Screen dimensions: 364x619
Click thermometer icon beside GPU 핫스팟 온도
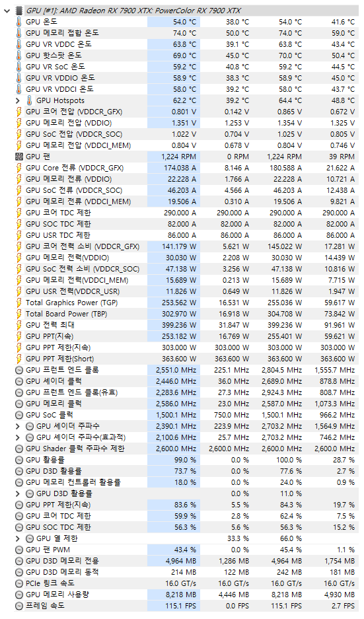click(19, 55)
